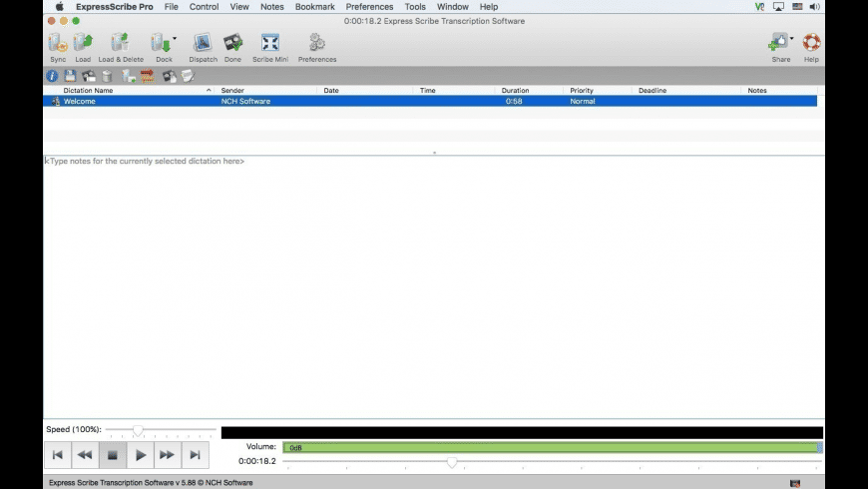Click the Play button
This screenshot has width=868, height=489.
tap(140, 455)
